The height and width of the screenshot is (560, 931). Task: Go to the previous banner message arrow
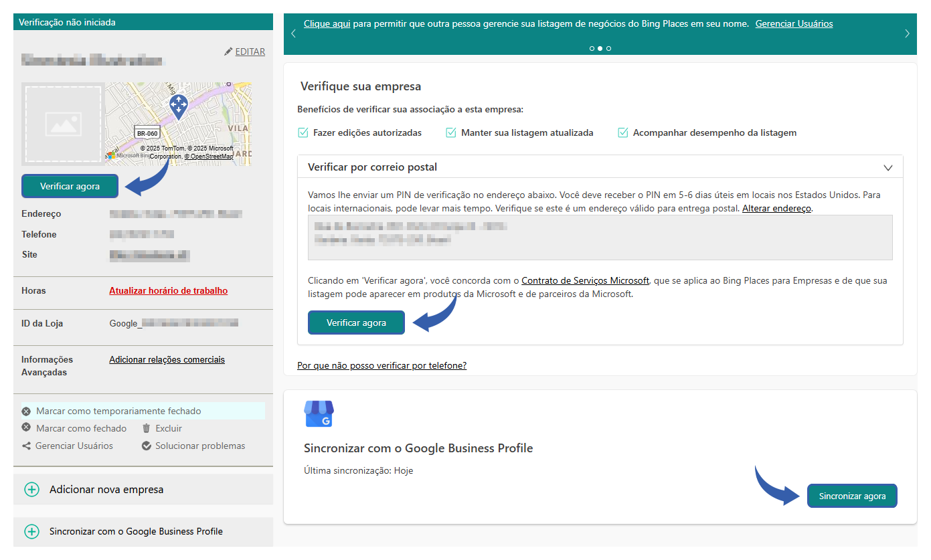pos(293,33)
